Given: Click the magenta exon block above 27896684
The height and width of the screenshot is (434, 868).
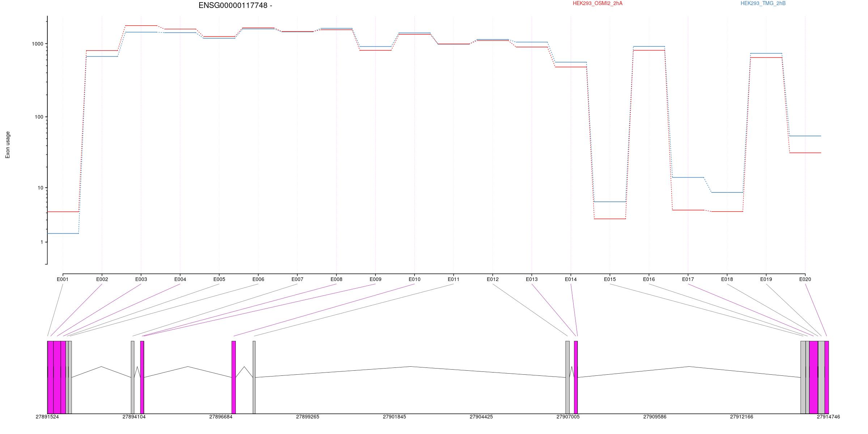Looking at the screenshot, I should click(234, 377).
